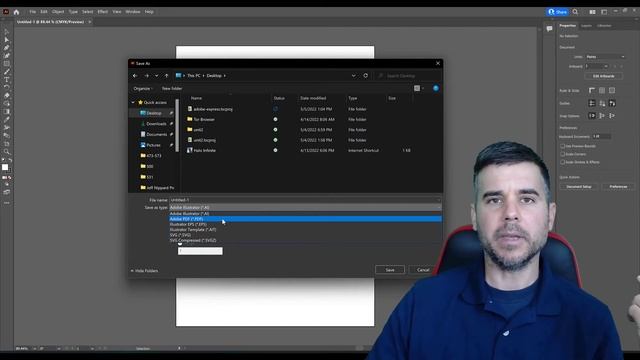This screenshot has width=640, height=360.
Task: Enable Use Preview Bounds checkbox
Action: pyautogui.click(x=562, y=146)
